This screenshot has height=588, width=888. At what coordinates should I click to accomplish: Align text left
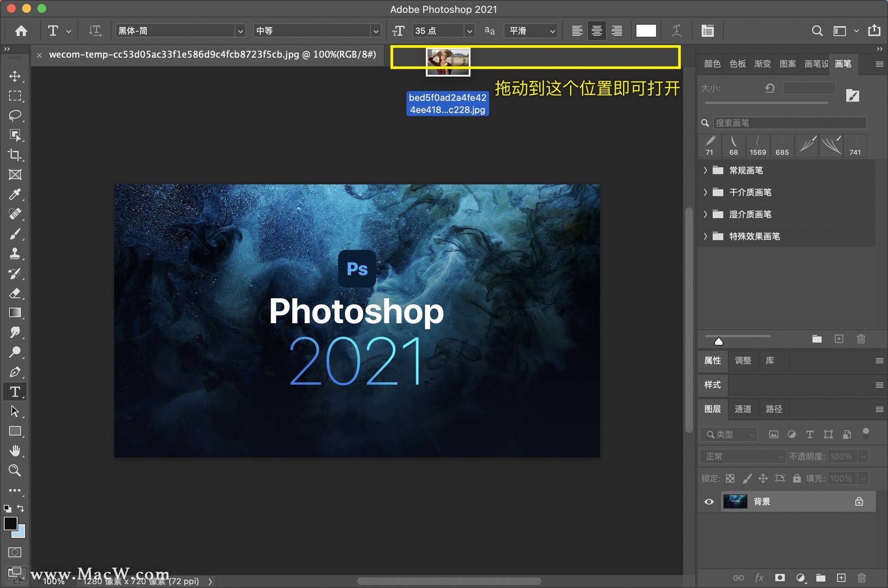577,31
